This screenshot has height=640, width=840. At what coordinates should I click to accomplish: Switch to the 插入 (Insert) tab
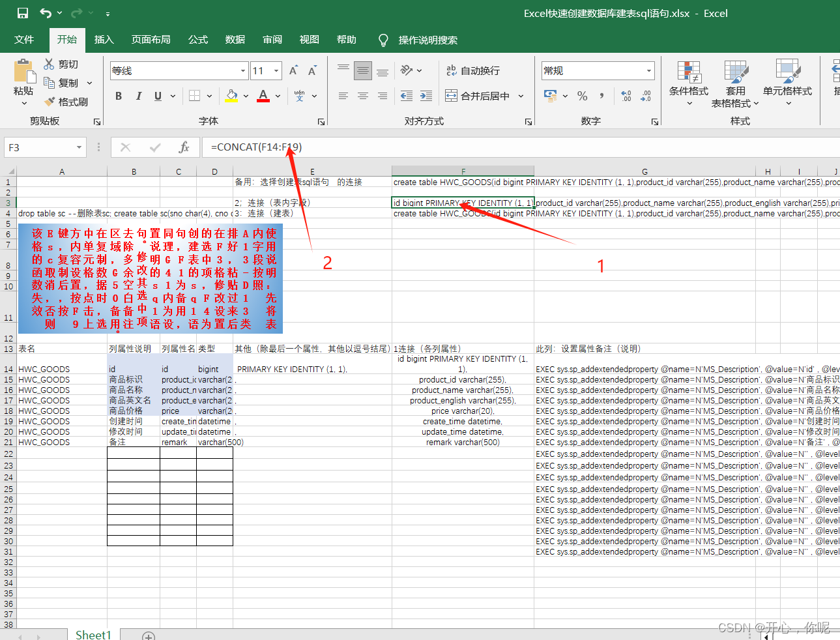pos(104,40)
